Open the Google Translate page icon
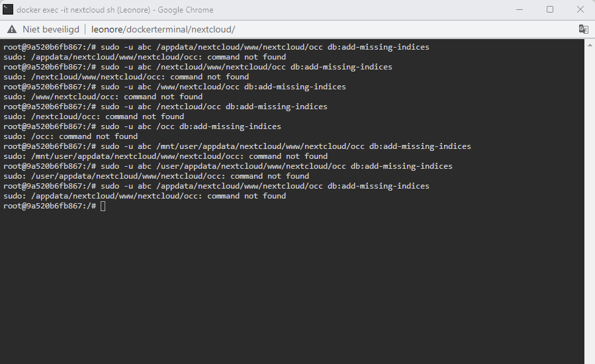Image resolution: width=595 pixels, height=364 pixels. [x=583, y=29]
